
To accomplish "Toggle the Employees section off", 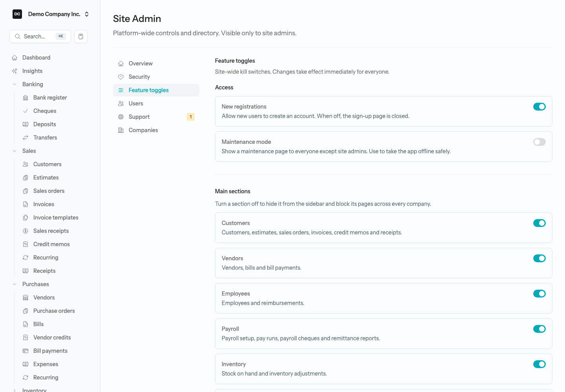I will click(539, 294).
